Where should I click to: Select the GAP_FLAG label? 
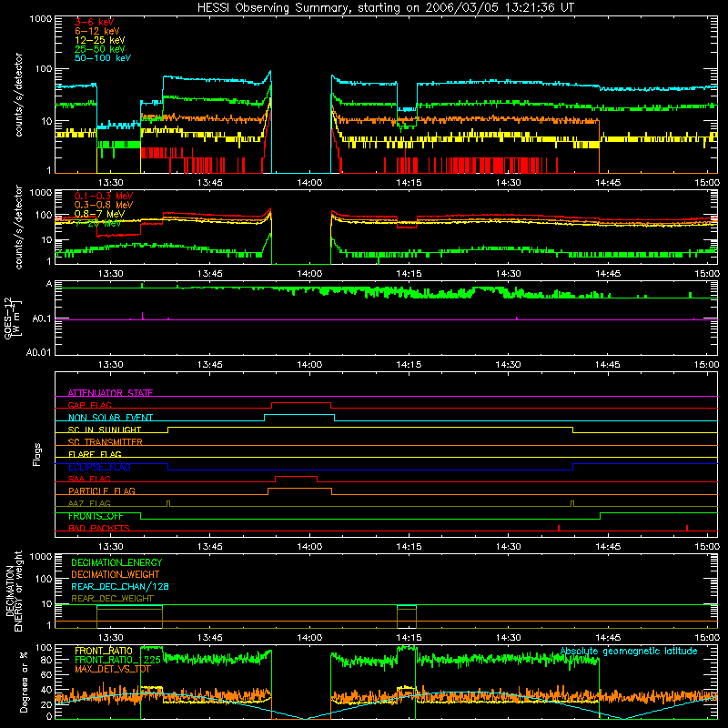89,405
